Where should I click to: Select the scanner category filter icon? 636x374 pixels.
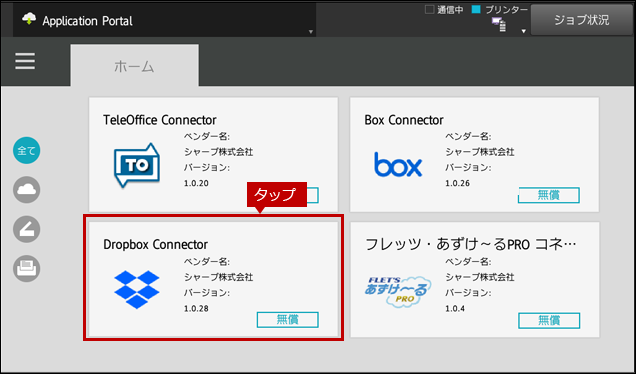click(x=26, y=229)
